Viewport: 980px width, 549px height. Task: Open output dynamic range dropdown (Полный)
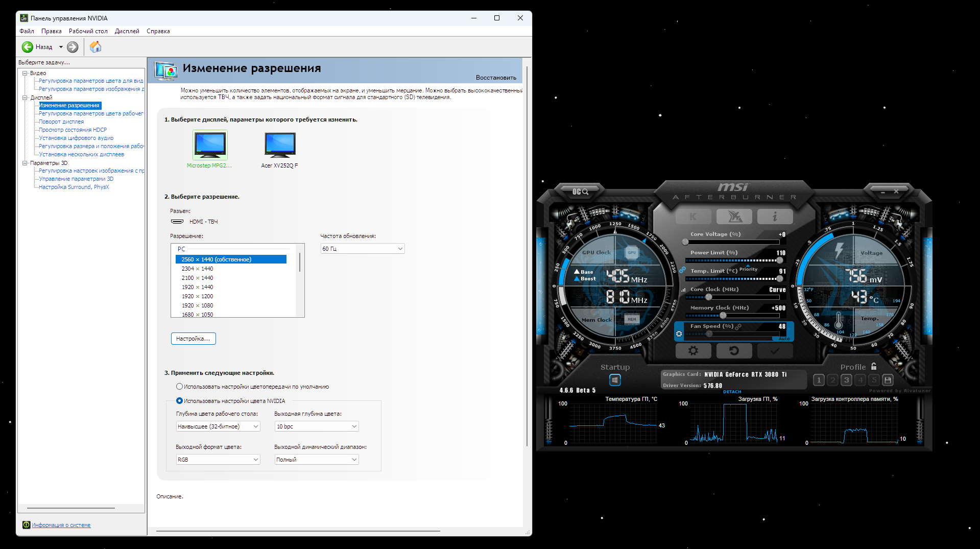point(317,460)
